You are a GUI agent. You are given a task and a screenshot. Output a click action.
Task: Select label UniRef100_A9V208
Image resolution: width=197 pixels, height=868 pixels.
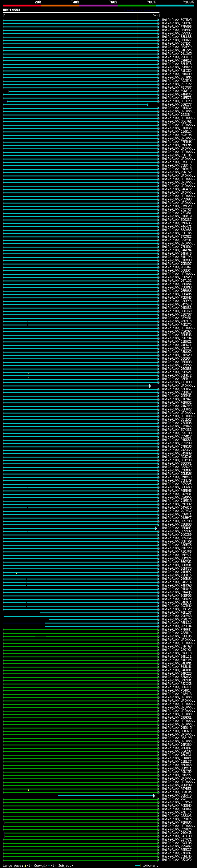tap(177, 484)
